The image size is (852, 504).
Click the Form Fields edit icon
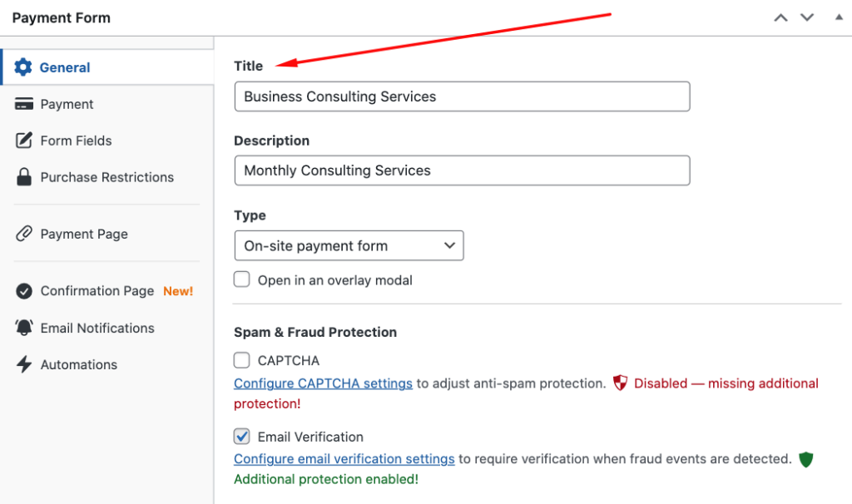point(24,141)
